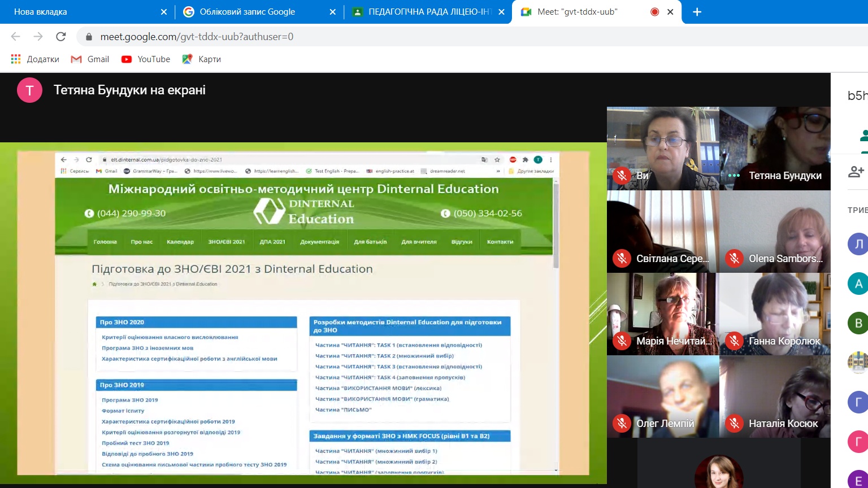Open ВИКОРИСТАННЯ МОВИ (лексика) link
Image resolution: width=868 pixels, height=488 pixels.
point(379,388)
